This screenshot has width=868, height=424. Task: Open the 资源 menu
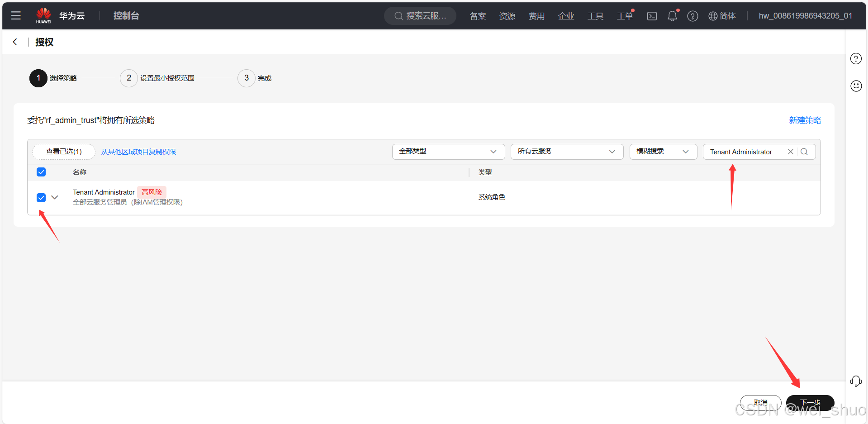(507, 16)
